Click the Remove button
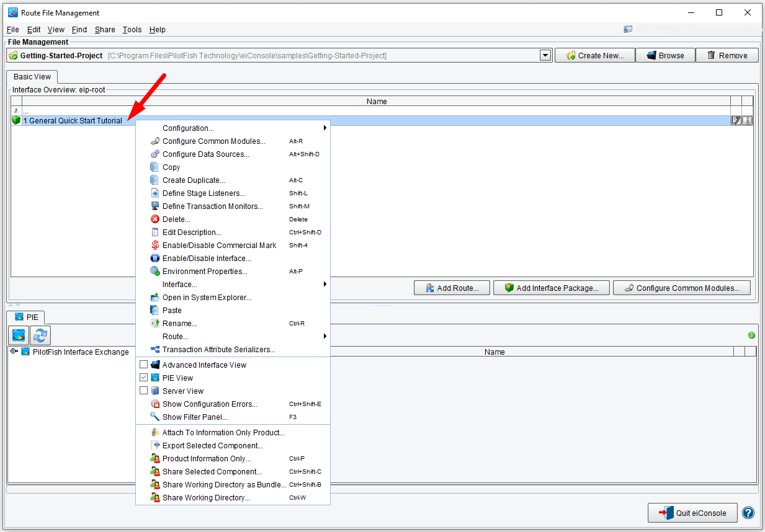This screenshot has height=532, width=765. [x=727, y=55]
